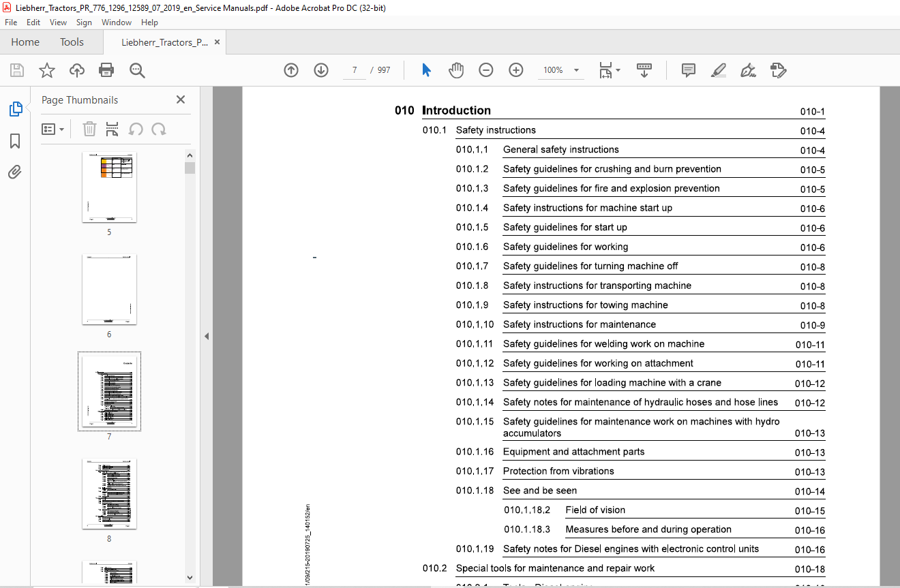Open Page Thumbnails side panel icon

(x=15, y=109)
